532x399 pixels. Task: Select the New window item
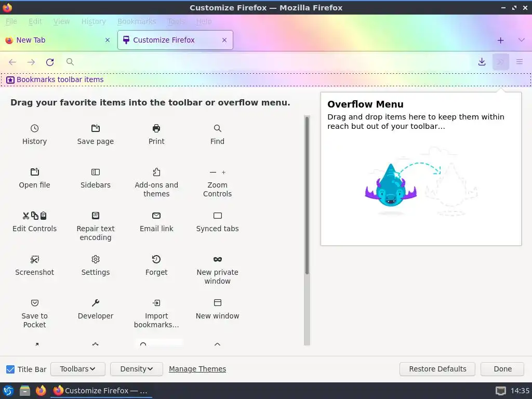(217, 309)
